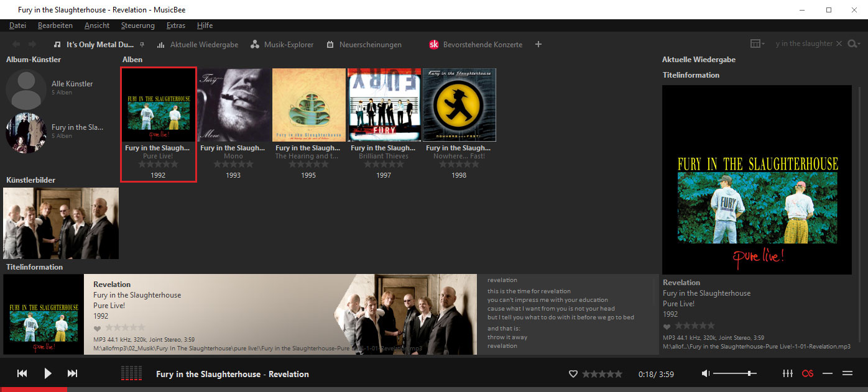Switch to compact player dash icon
This screenshot has width=868, height=392.
coord(828,373)
